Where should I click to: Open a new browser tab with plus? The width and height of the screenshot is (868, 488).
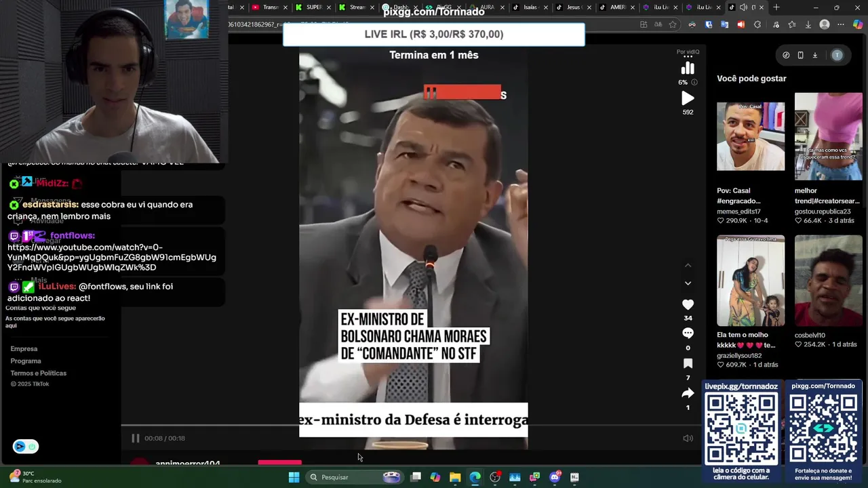pos(776,7)
